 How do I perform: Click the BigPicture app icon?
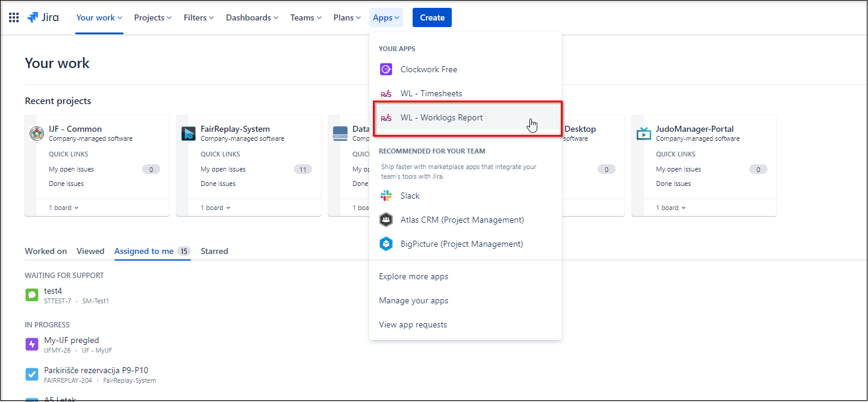coord(386,244)
